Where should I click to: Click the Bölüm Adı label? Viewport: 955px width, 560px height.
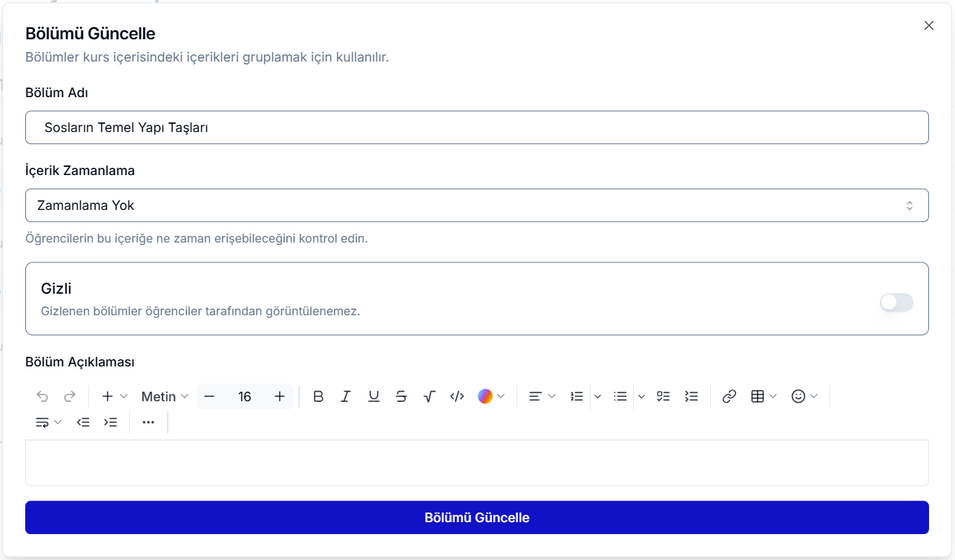pyautogui.click(x=57, y=93)
